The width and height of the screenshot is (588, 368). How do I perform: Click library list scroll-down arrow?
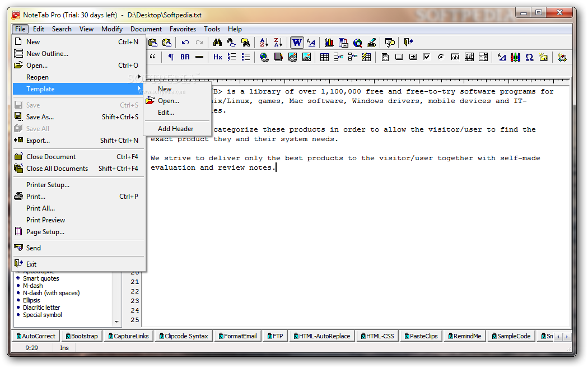tap(116, 322)
